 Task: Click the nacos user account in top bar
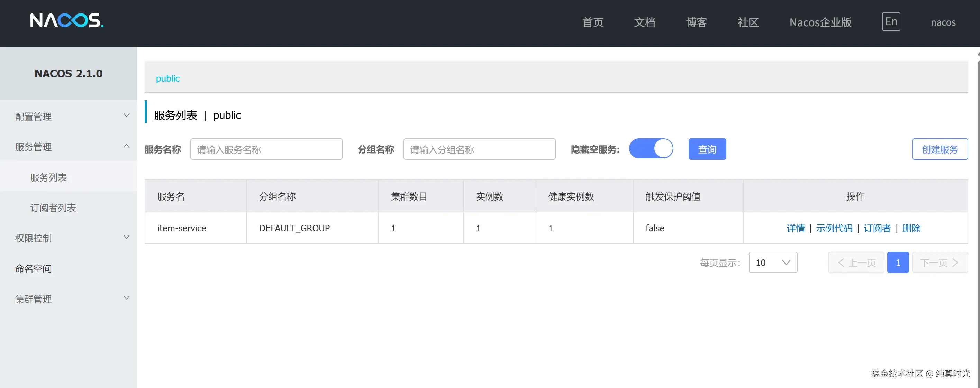coord(943,22)
